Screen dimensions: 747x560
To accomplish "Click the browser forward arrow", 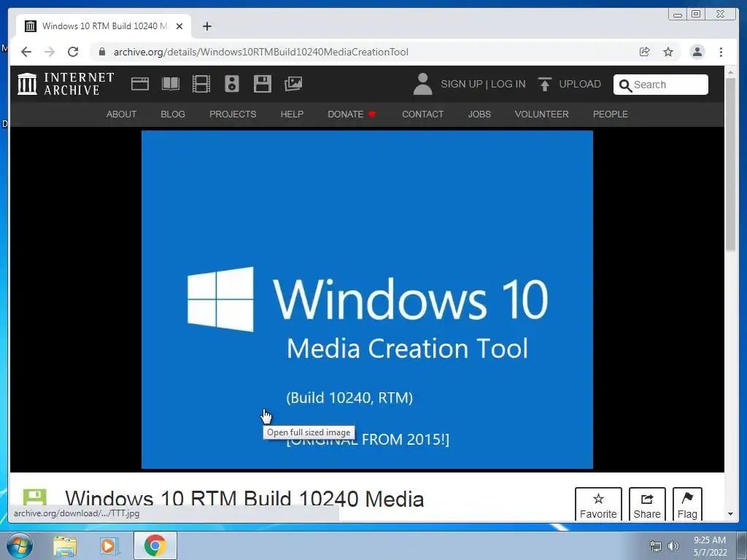I will [x=50, y=52].
